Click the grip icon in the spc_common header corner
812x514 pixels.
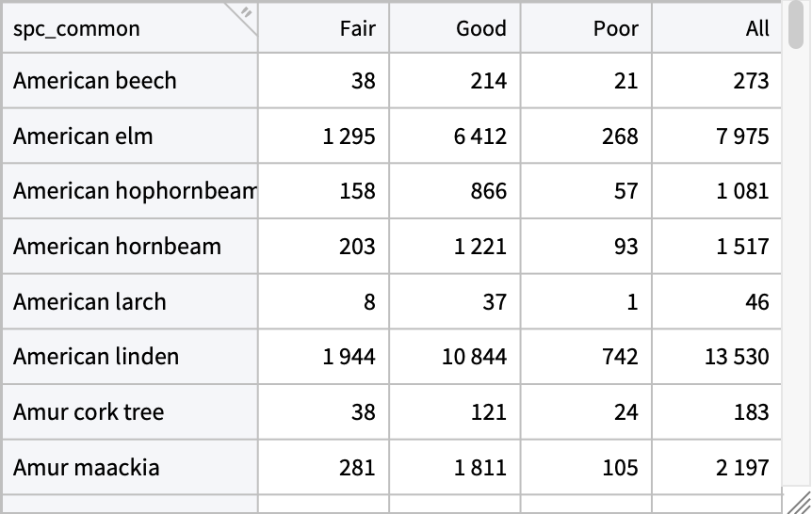click(246, 13)
